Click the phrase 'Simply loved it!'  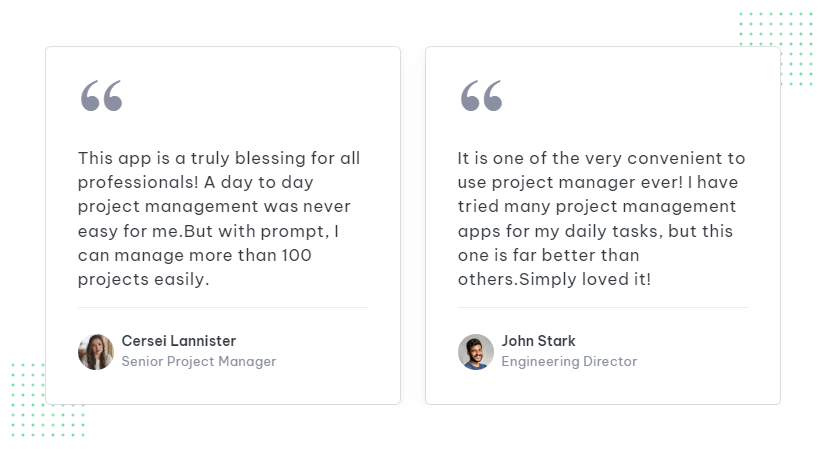585,279
